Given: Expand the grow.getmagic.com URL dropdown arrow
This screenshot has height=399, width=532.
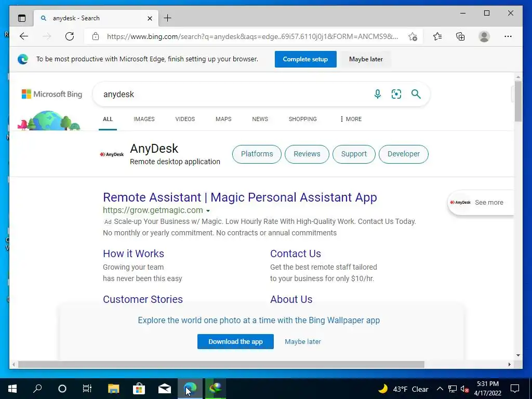Looking at the screenshot, I should click(x=208, y=211).
